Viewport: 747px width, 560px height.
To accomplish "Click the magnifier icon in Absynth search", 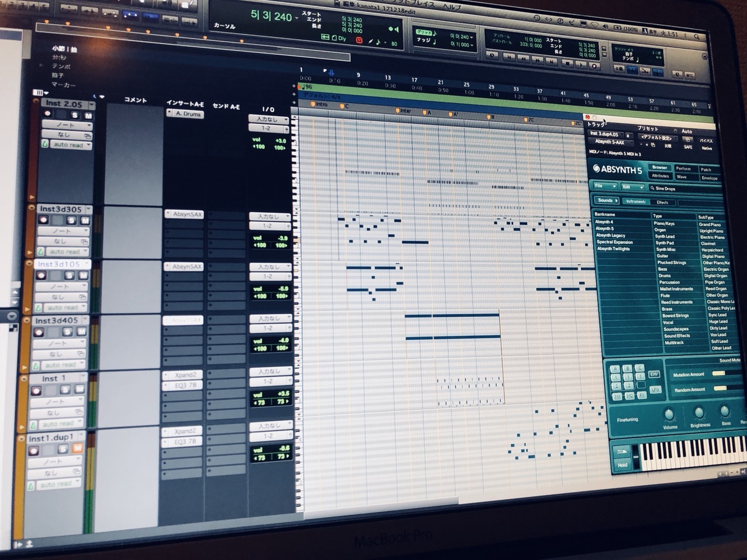I will 652,188.
